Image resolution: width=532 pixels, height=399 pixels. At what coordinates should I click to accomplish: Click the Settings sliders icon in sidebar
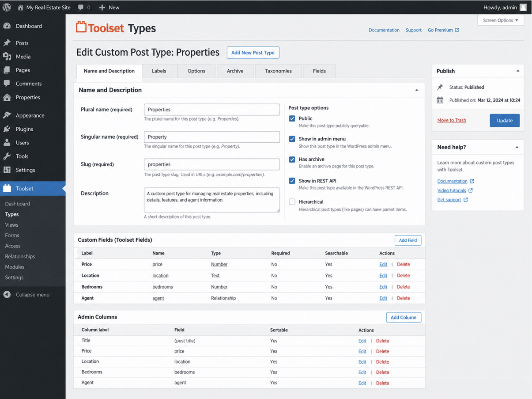(x=7, y=170)
